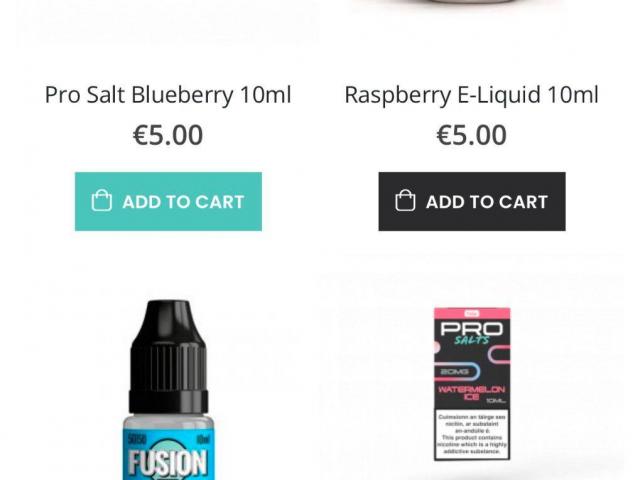The height and width of the screenshot is (480, 640).
Task: Click the €5.00 price under Pro Salt Blueberry
Action: pyautogui.click(x=168, y=135)
